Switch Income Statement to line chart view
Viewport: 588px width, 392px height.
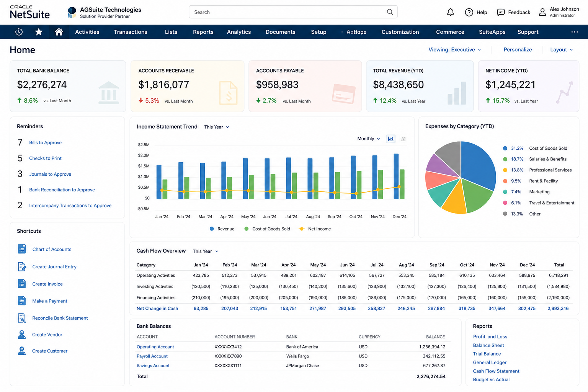coord(390,139)
